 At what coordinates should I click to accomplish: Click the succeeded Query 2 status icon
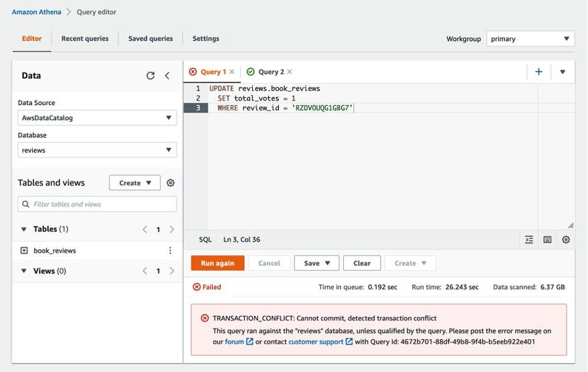tap(250, 72)
